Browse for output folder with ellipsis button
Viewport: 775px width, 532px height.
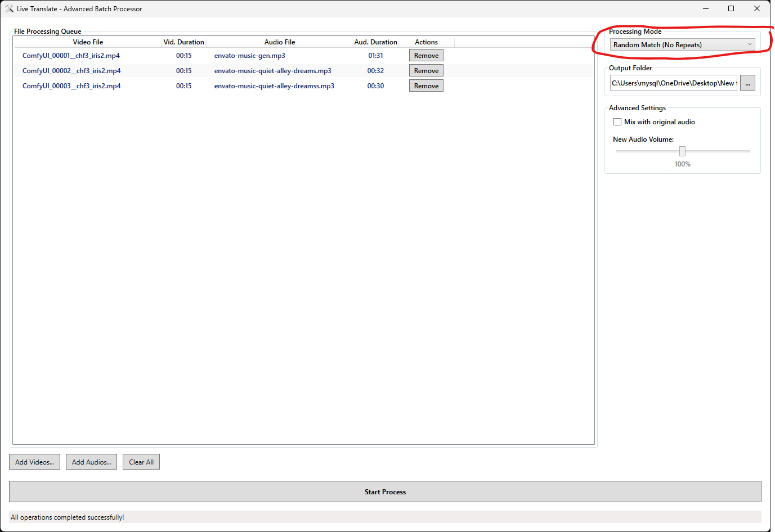pos(747,83)
